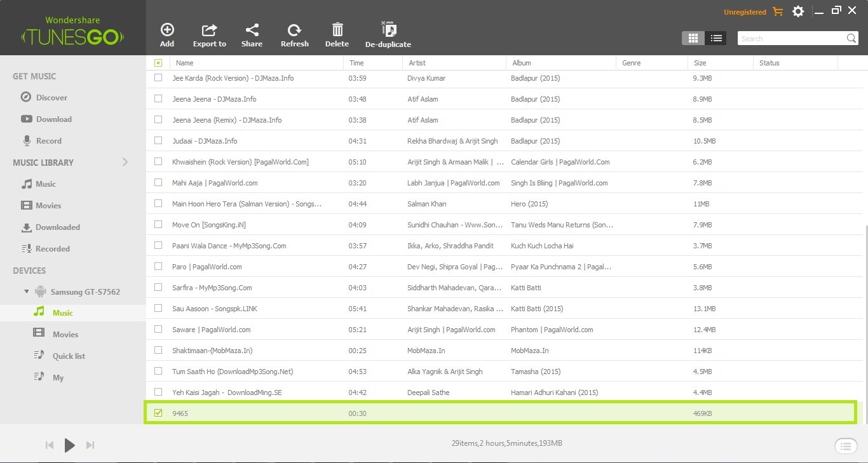
Task: Check the Jee Karda (Rock Version) row
Action: click(158, 78)
